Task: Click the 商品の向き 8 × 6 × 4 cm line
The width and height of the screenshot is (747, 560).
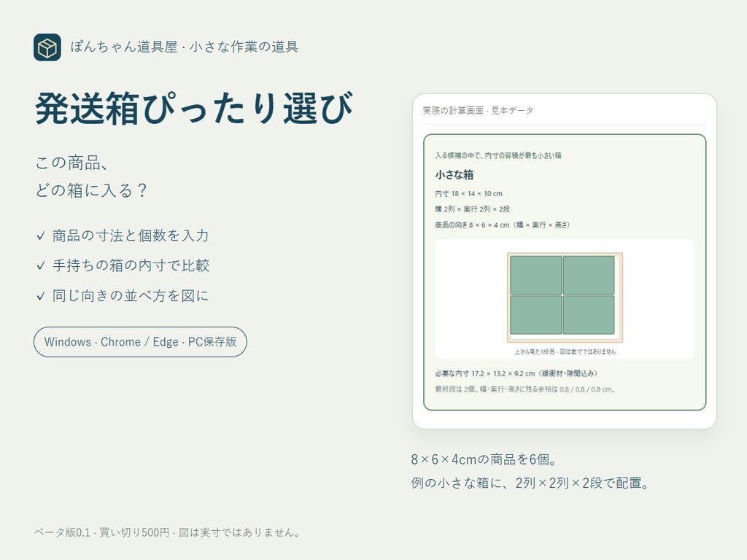Action: pyautogui.click(x=503, y=225)
